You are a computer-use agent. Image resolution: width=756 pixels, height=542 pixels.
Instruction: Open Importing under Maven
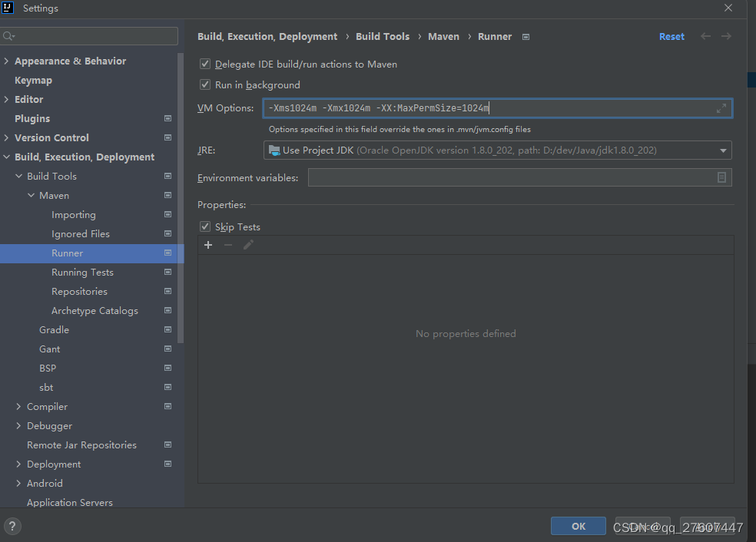click(x=73, y=215)
